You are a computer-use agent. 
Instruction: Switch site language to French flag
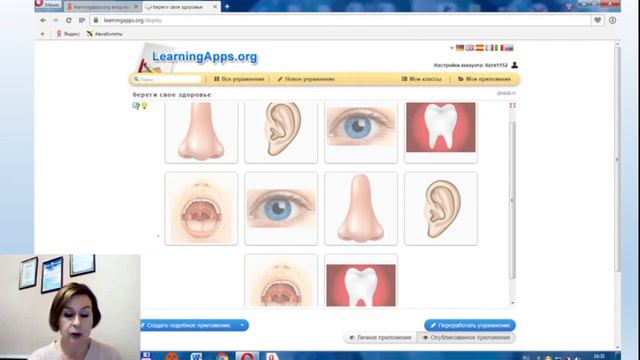489,48
